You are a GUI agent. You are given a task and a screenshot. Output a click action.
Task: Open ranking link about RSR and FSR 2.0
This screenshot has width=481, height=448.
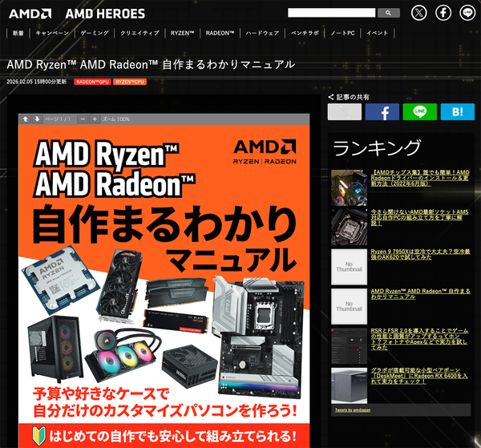(419, 339)
